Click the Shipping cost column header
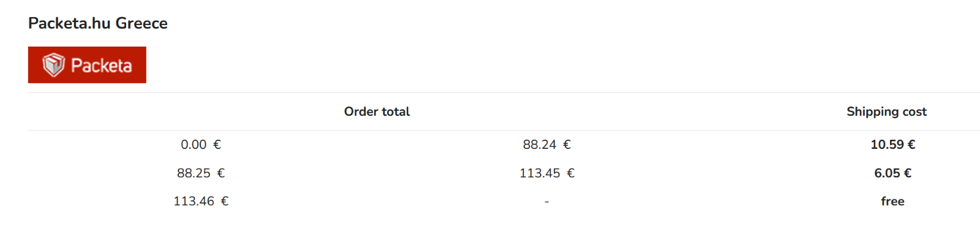Viewport: 980px width, 239px height. 886,112
